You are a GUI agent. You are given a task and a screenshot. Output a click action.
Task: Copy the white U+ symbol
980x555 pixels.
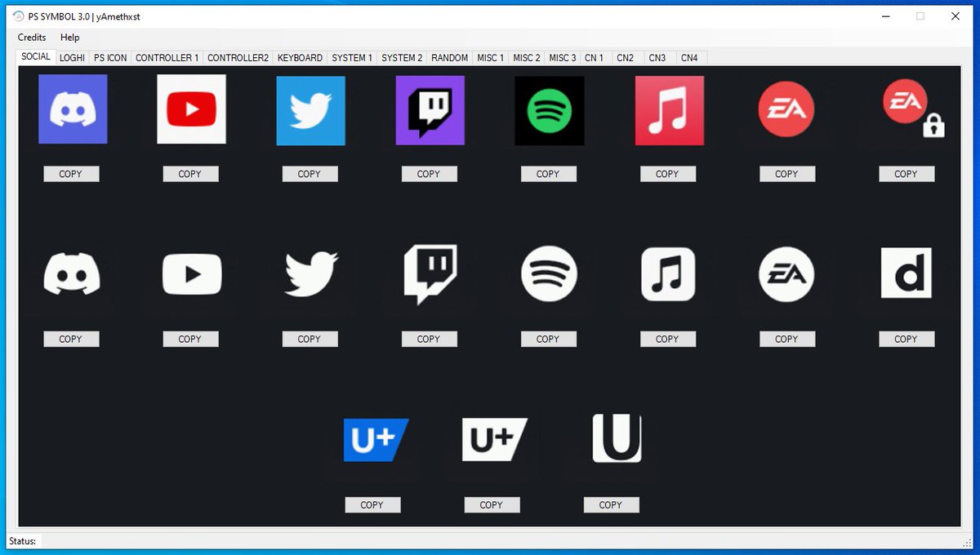492,505
